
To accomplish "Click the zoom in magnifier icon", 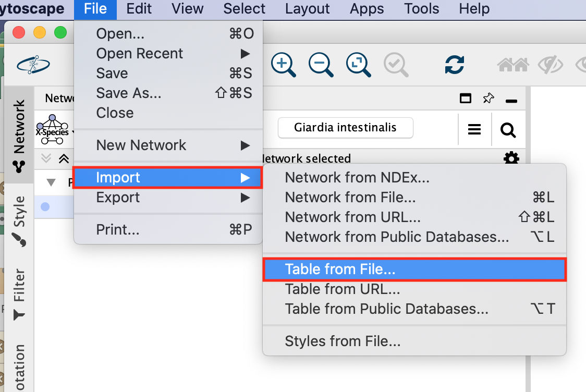I will 283,65.
